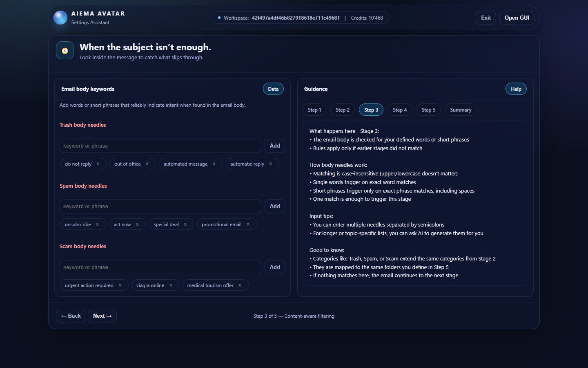
Task: Remove the 'viagra online' scam needle
Action: coord(171,285)
